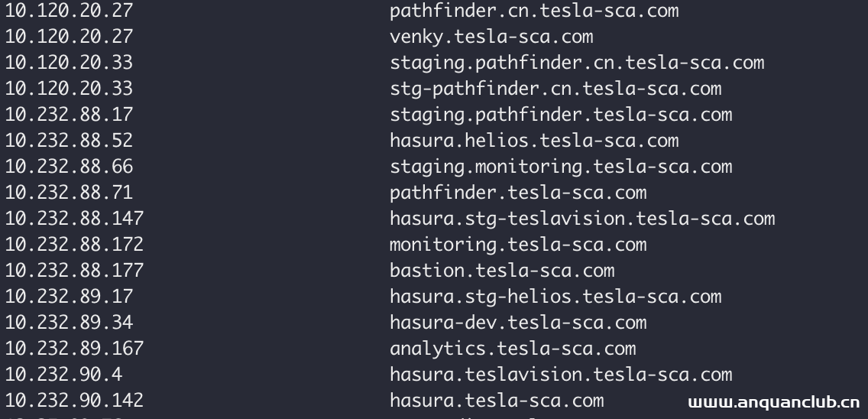Image resolution: width=868 pixels, height=419 pixels.
Task: Click IP address 10.232.89.167
Action: pos(74,349)
